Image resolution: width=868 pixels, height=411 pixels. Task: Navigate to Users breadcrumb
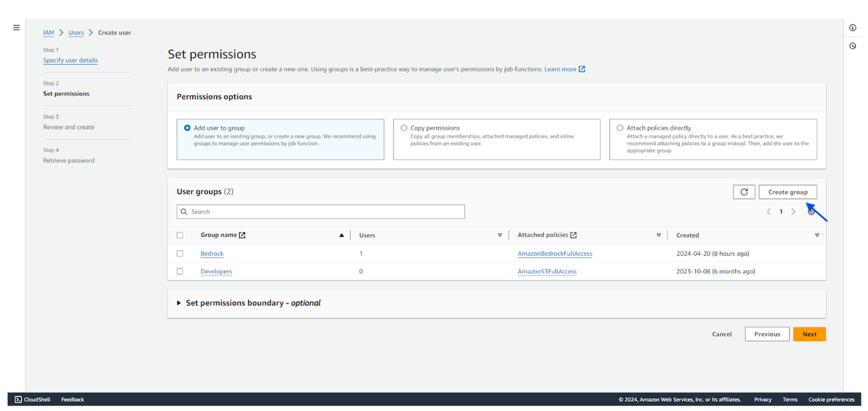76,33
